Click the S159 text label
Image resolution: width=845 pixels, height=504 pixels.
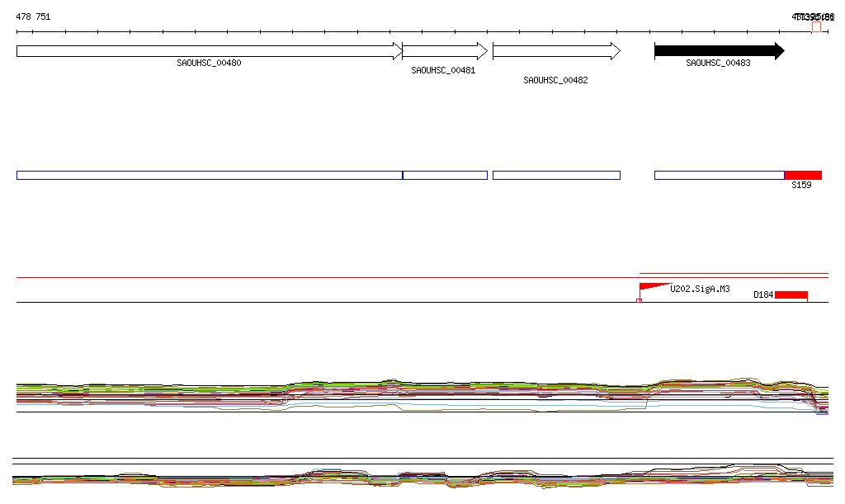(x=801, y=185)
